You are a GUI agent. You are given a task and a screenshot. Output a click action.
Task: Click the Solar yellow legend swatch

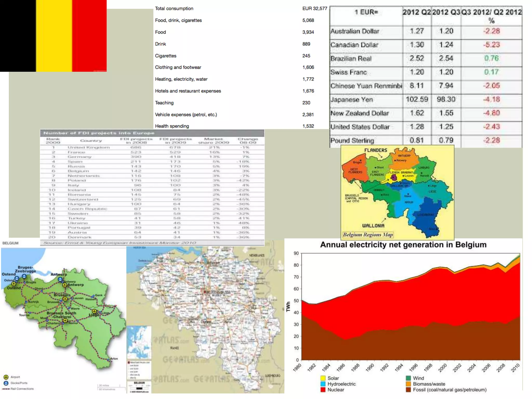323,378
